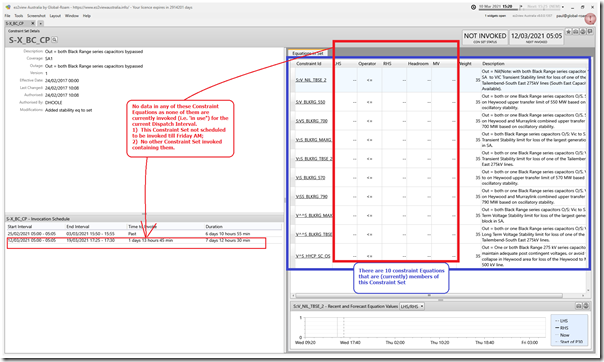Click the chart print icon

tap(579, 306)
